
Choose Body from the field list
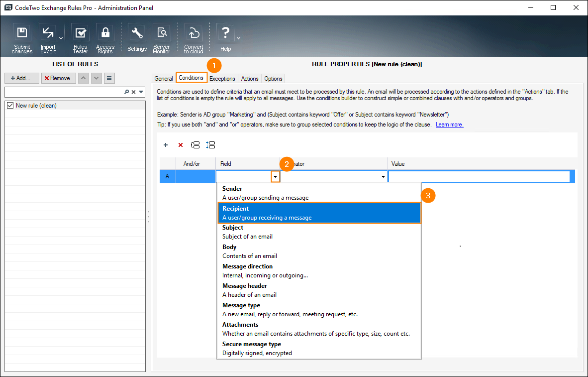click(x=319, y=251)
